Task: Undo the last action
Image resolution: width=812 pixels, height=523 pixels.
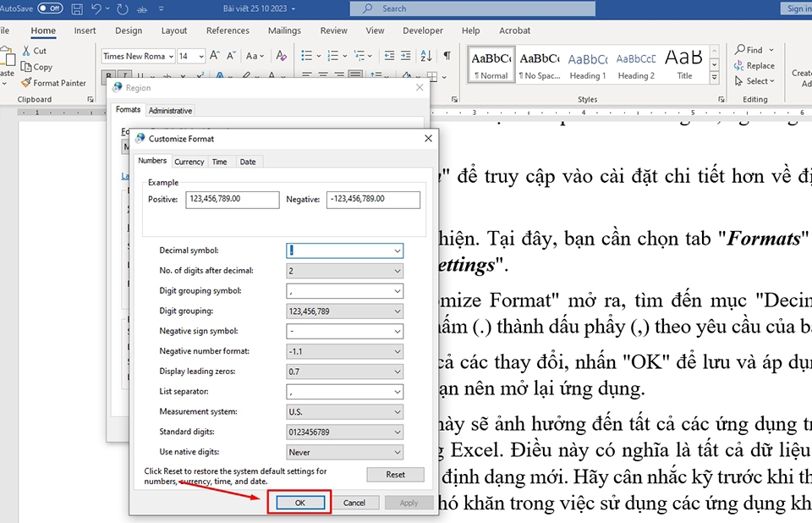Action: pyautogui.click(x=96, y=8)
